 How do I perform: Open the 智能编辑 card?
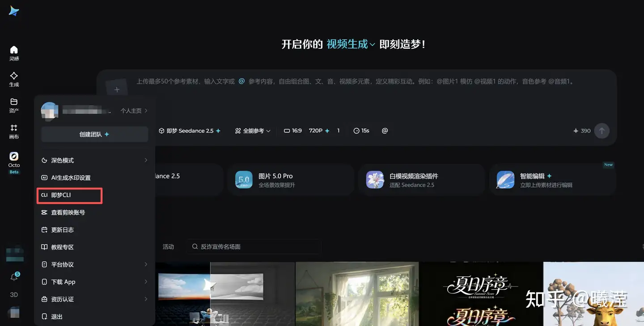click(x=552, y=180)
